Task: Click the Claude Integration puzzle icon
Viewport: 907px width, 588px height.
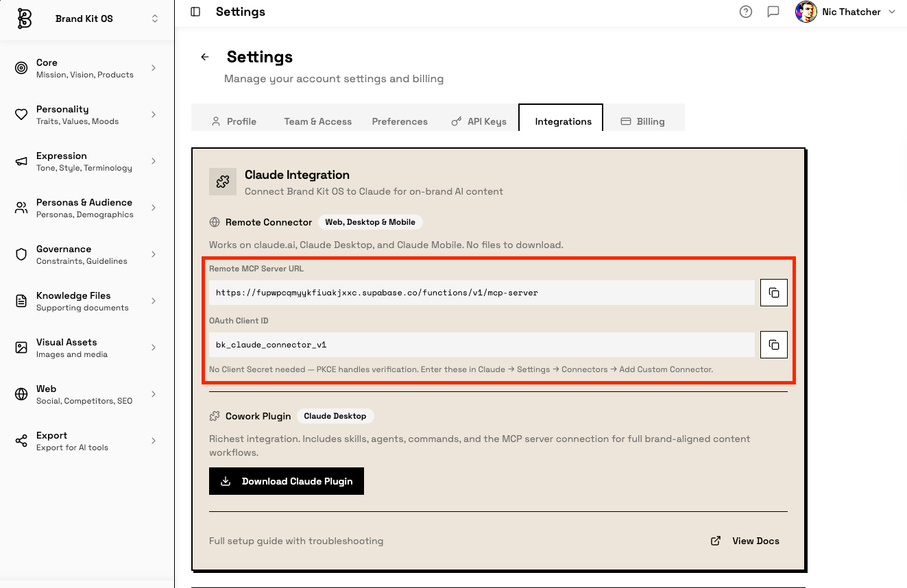Action: (x=223, y=182)
